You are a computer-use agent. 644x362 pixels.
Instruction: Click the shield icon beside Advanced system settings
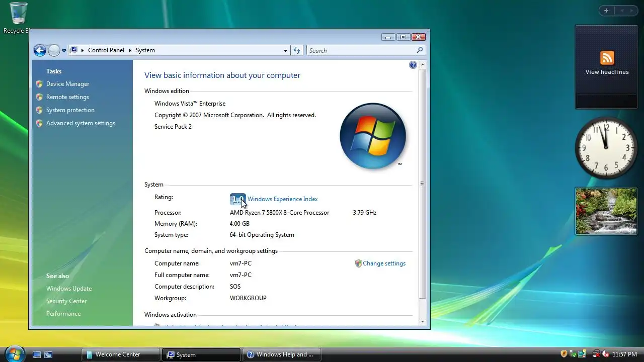coord(39,123)
